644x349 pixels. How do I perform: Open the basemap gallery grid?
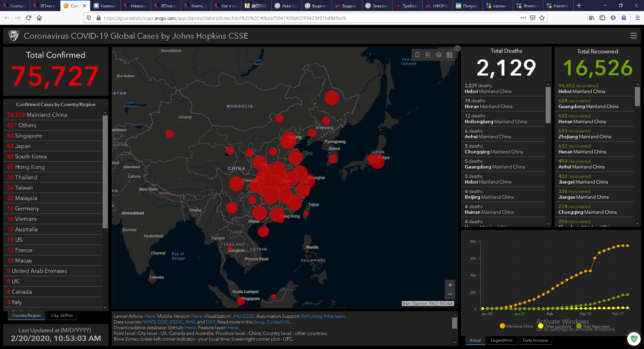(x=449, y=55)
